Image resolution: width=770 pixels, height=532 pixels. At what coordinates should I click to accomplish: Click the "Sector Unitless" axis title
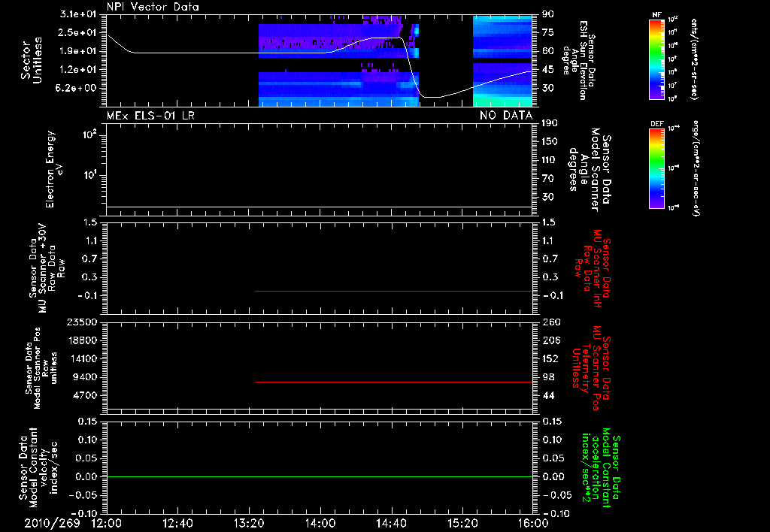32,60
